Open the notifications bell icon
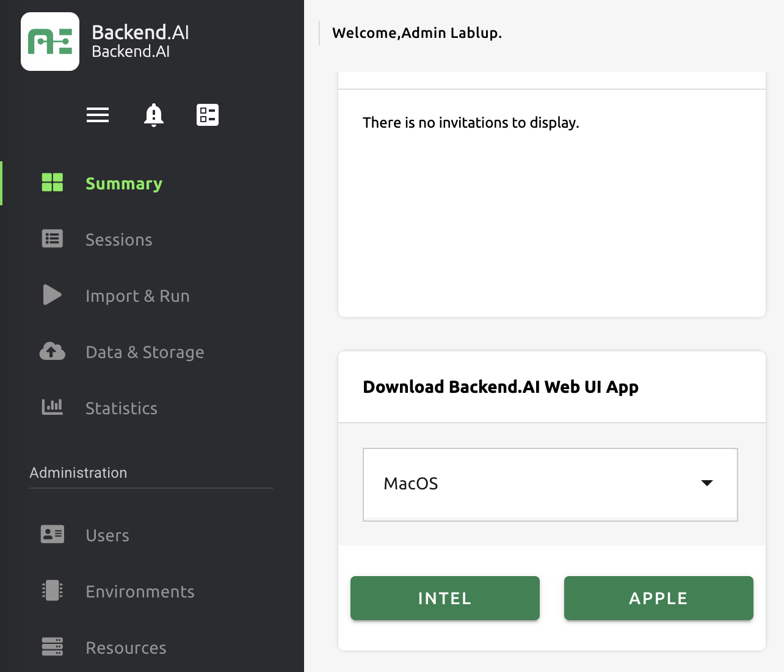 (x=153, y=115)
